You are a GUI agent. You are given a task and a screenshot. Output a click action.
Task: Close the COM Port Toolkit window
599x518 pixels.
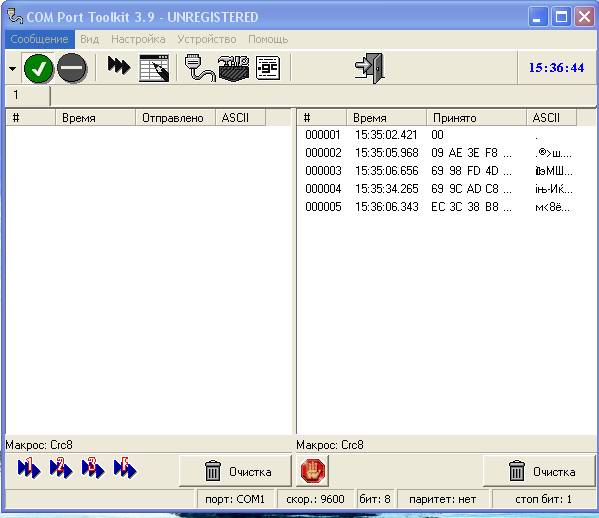[x=584, y=17]
